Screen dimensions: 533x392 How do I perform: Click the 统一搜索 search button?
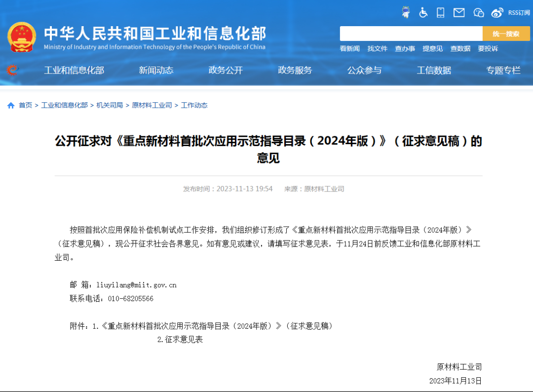[x=506, y=34]
